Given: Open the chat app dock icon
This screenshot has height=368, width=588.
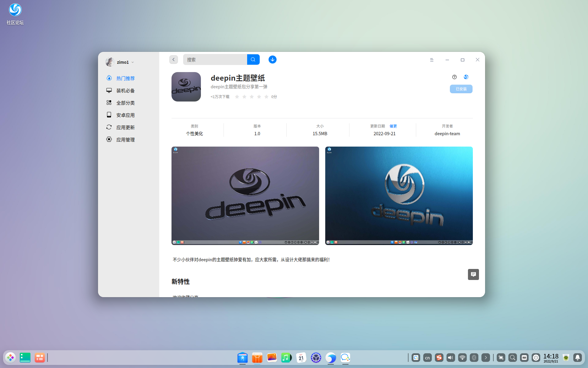Looking at the screenshot, I should [345, 358].
